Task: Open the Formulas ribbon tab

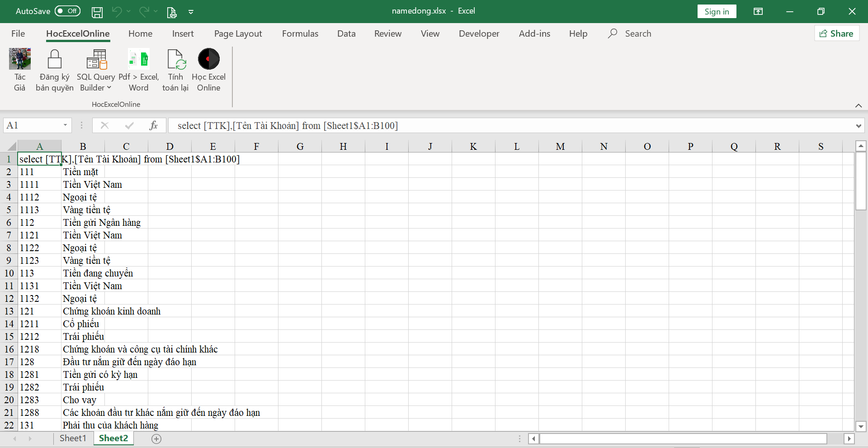Action: 300,33
